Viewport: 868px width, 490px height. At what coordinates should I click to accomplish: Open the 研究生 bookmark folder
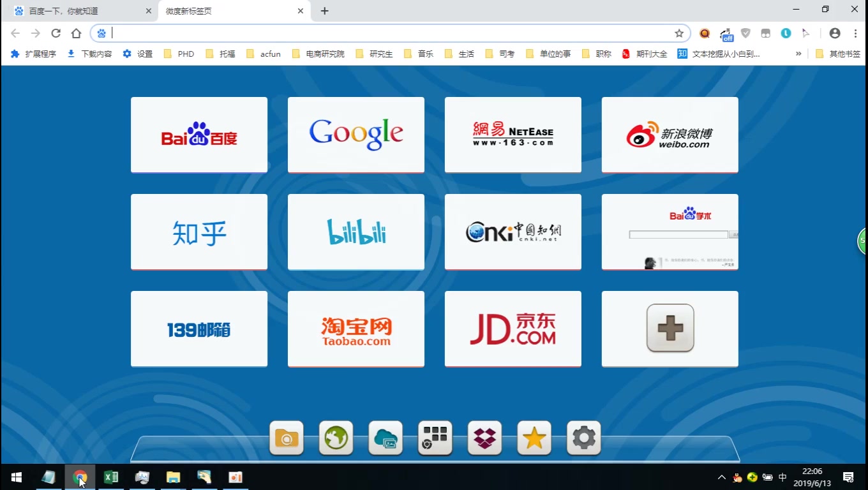click(x=374, y=54)
